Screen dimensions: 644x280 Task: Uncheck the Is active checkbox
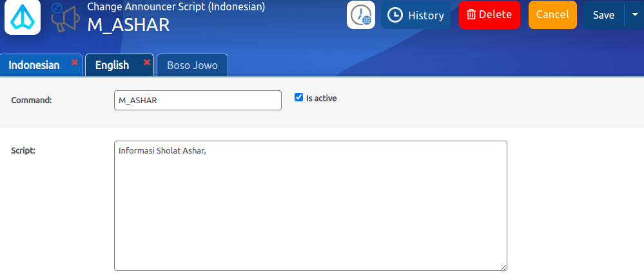click(298, 97)
